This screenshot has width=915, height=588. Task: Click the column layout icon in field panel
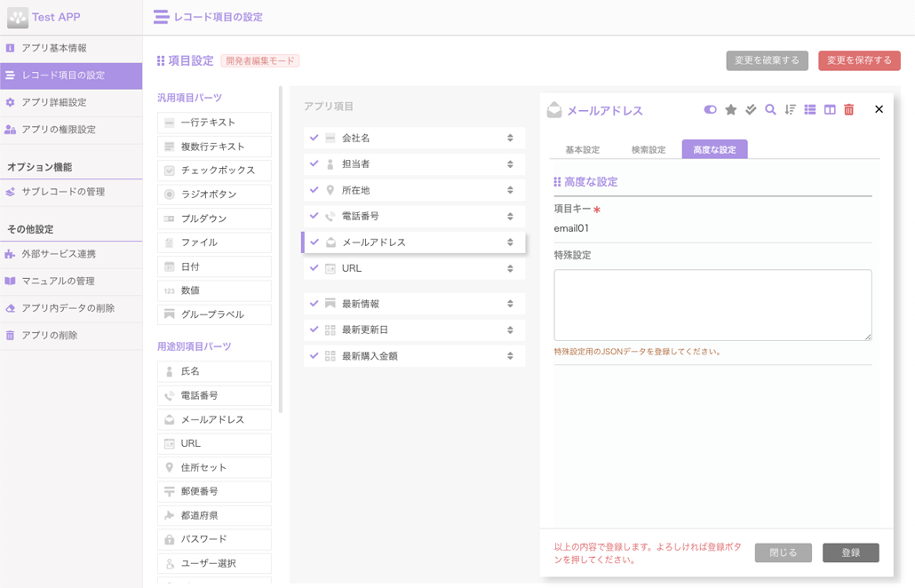pyautogui.click(x=830, y=109)
